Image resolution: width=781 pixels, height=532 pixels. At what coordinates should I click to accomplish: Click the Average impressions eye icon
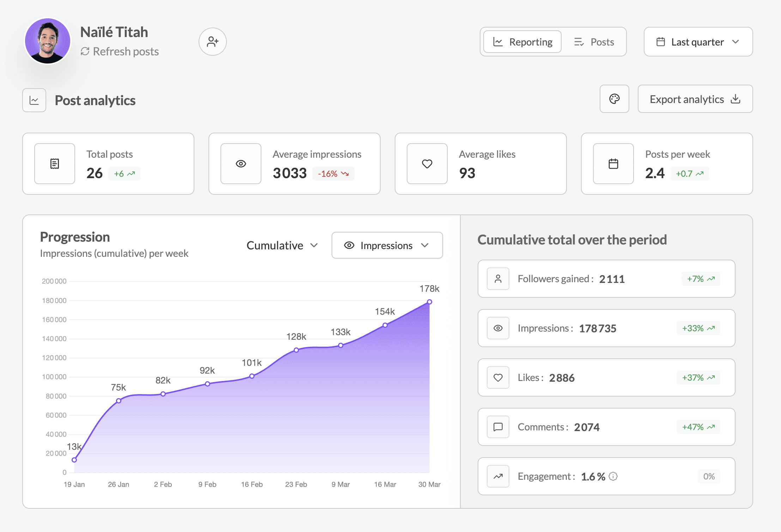(x=241, y=164)
